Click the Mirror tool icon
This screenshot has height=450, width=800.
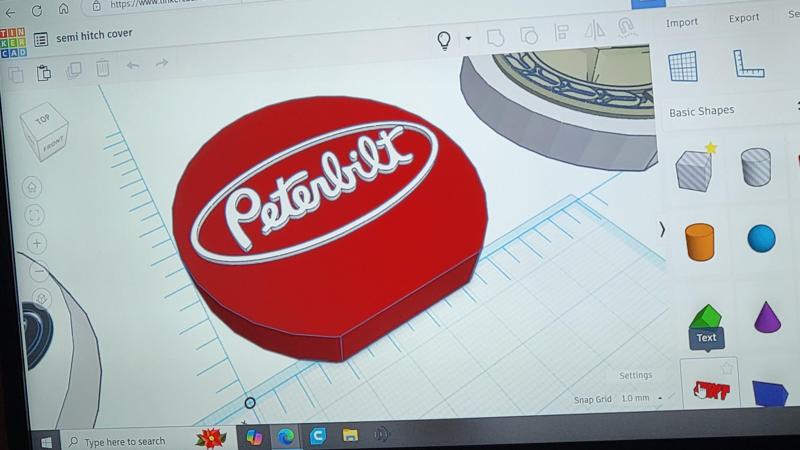pos(594,31)
